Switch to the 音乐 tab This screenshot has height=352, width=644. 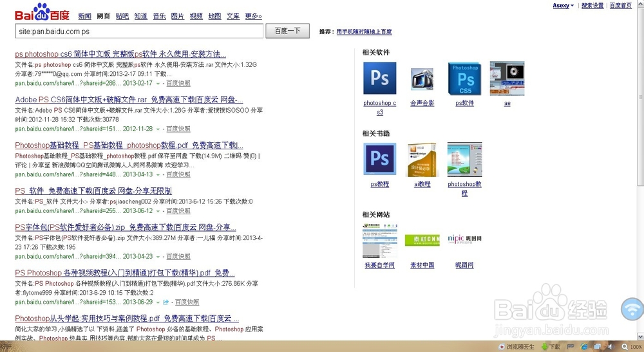click(159, 16)
